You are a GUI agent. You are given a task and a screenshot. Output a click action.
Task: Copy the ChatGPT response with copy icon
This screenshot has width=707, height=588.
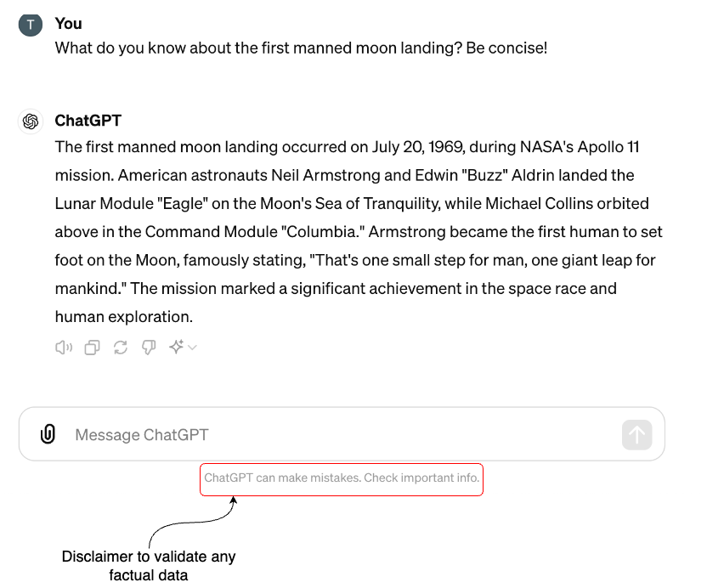coord(92,347)
